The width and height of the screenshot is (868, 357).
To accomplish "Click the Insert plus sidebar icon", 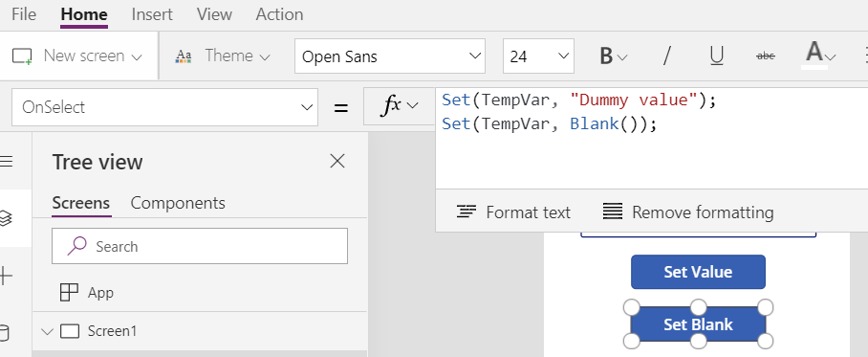I will click(6, 276).
